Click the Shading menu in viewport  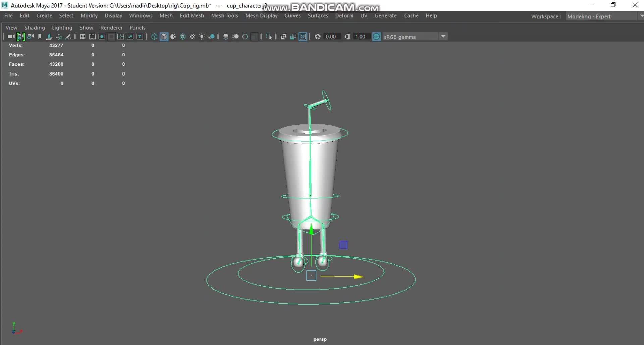click(x=35, y=28)
